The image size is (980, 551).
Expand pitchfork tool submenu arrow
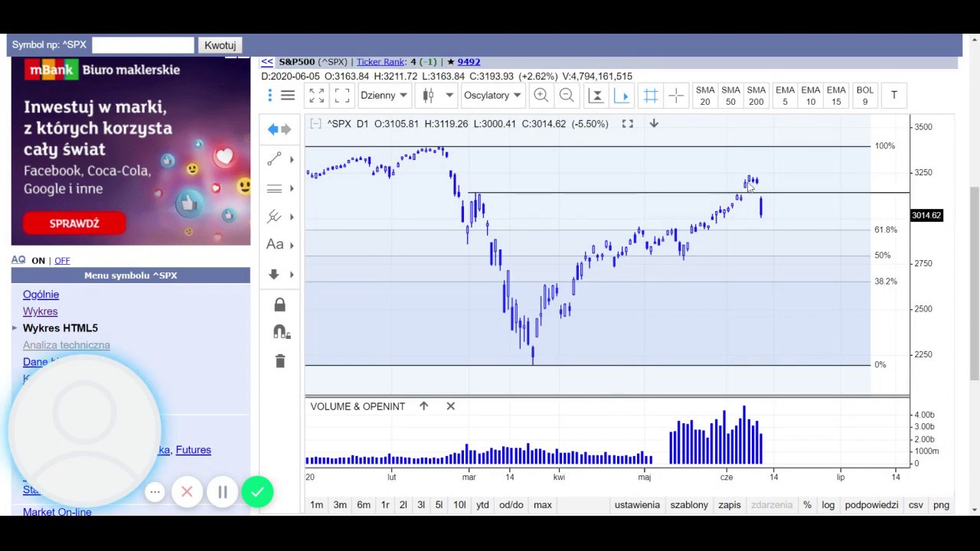tap(292, 217)
